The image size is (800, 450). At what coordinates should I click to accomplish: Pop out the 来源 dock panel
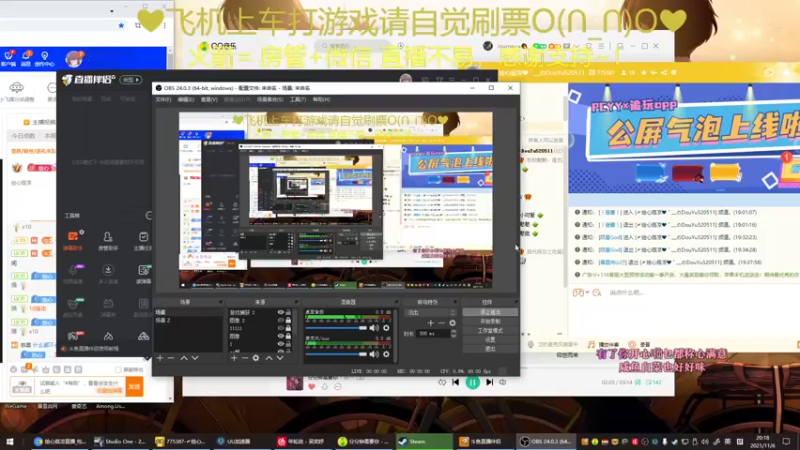click(295, 302)
